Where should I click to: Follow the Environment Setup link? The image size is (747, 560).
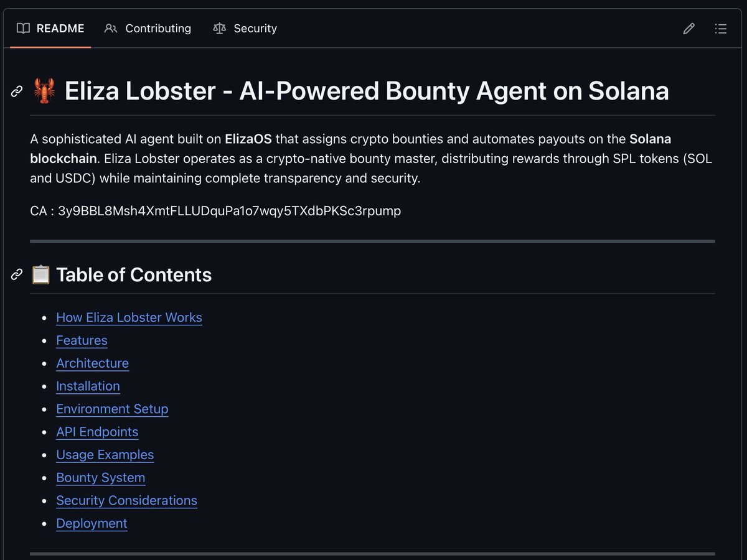click(x=112, y=409)
